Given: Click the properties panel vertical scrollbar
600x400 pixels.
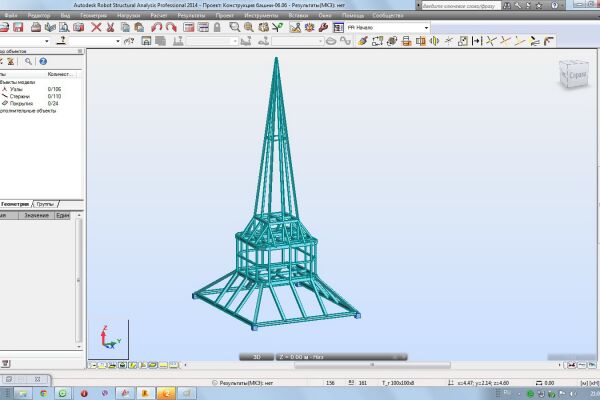Looking at the screenshot, I should [x=79, y=281].
